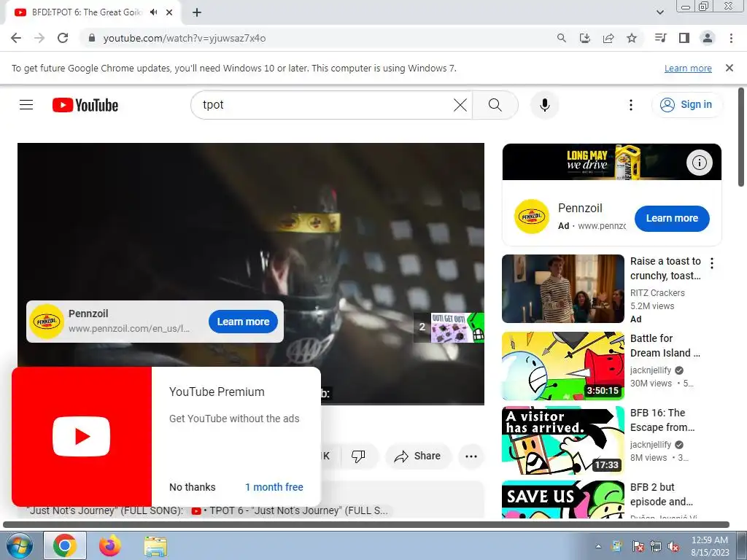This screenshot has width=747, height=560.
Task: Open the Windows Start menu
Action: 19,545
